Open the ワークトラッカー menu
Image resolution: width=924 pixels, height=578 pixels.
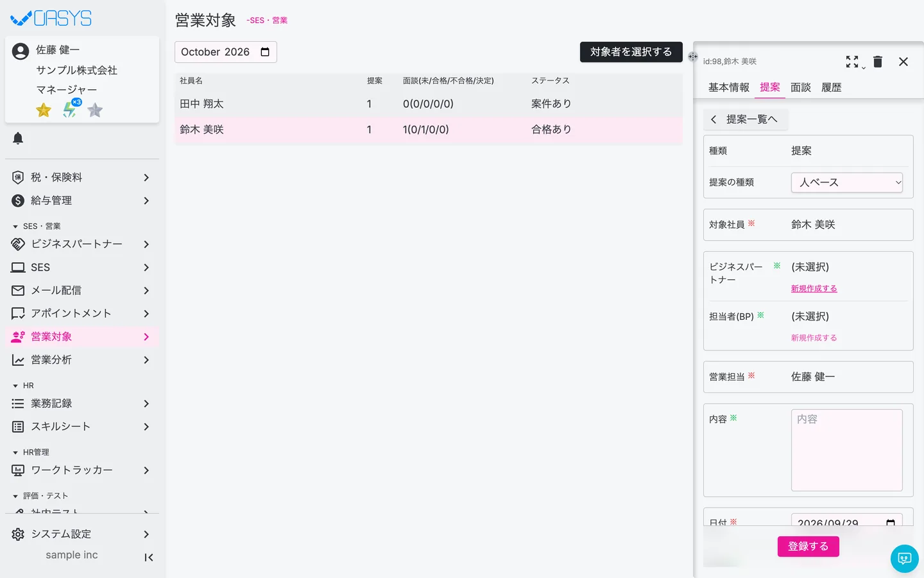(82, 470)
